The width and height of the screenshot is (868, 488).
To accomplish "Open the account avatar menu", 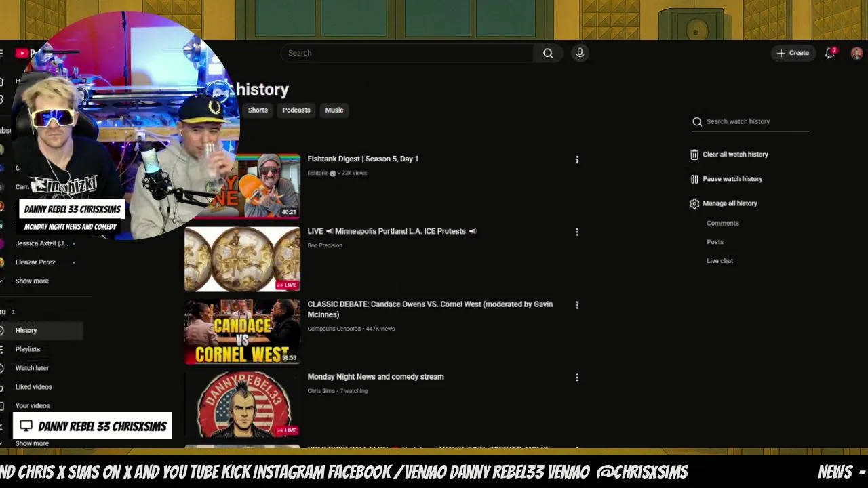I will click(x=856, y=53).
